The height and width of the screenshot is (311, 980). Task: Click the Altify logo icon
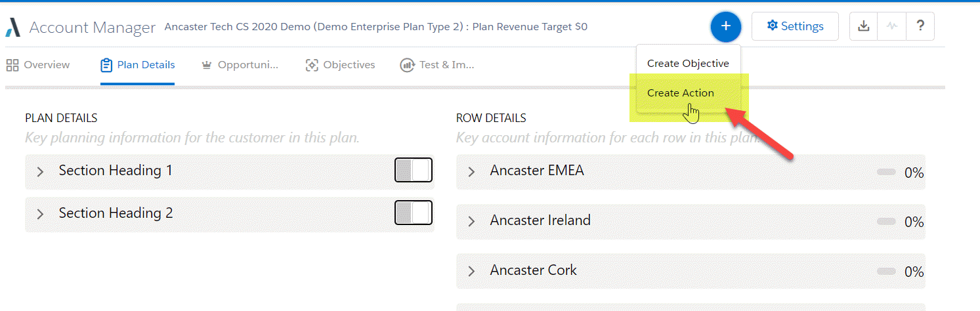tap(13, 28)
